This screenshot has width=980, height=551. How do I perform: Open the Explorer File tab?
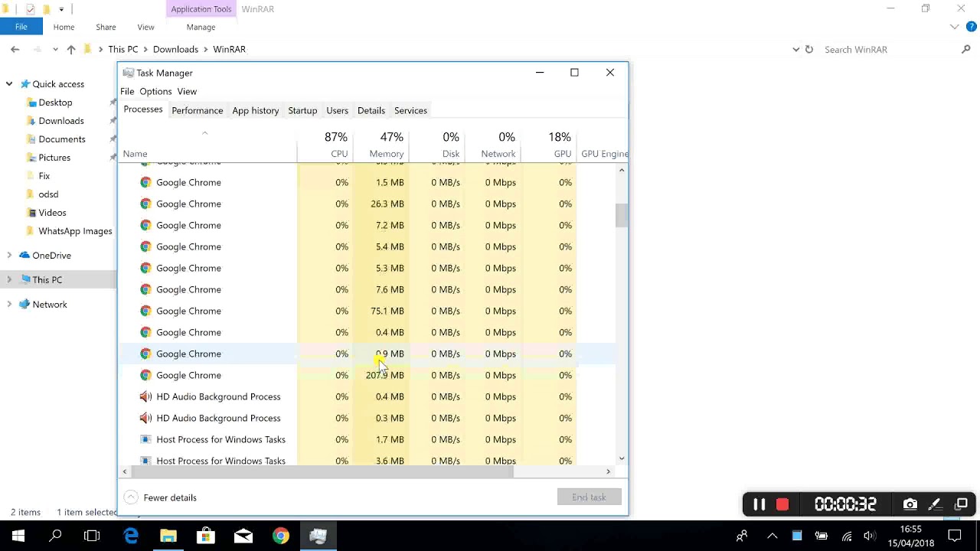tap(21, 27)
